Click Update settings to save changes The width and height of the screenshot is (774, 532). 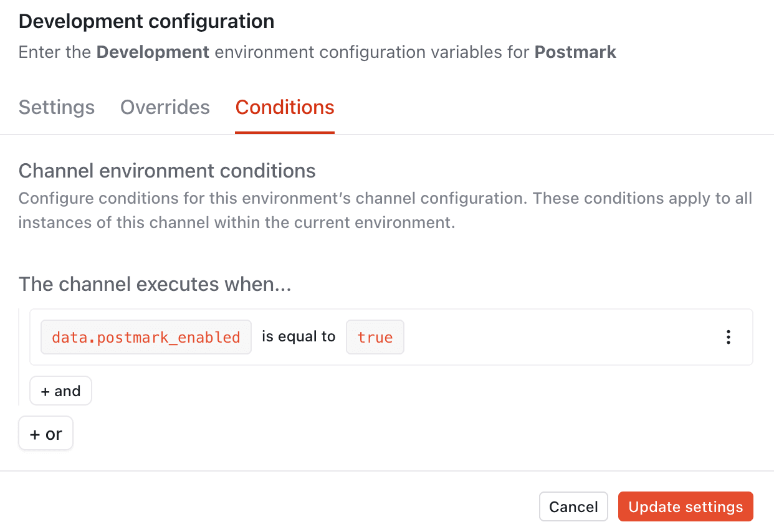[686, 506]
